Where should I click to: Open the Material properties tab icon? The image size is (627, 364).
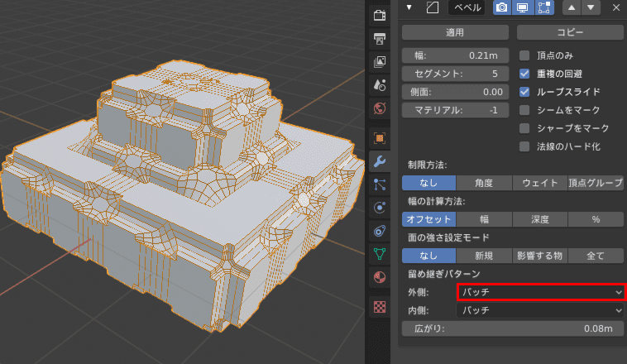[380, 277]
